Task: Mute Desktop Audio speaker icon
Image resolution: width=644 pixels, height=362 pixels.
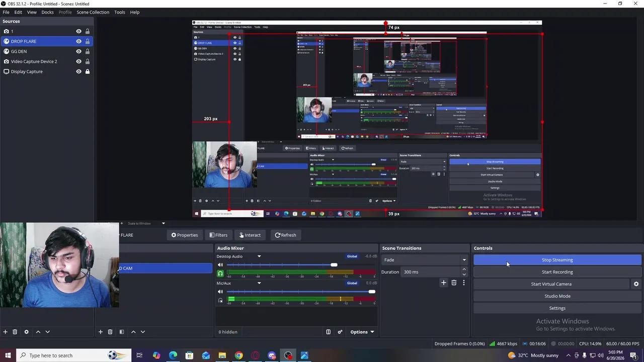Action: [x=220, y=265]
